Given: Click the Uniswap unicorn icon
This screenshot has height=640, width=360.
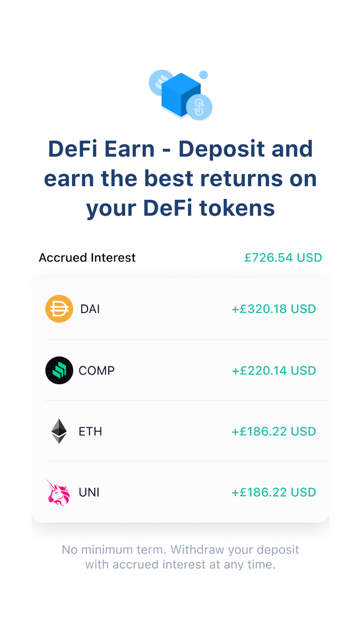Looking at the screenshot, I should pyautogui.click(x=58, y=493).
